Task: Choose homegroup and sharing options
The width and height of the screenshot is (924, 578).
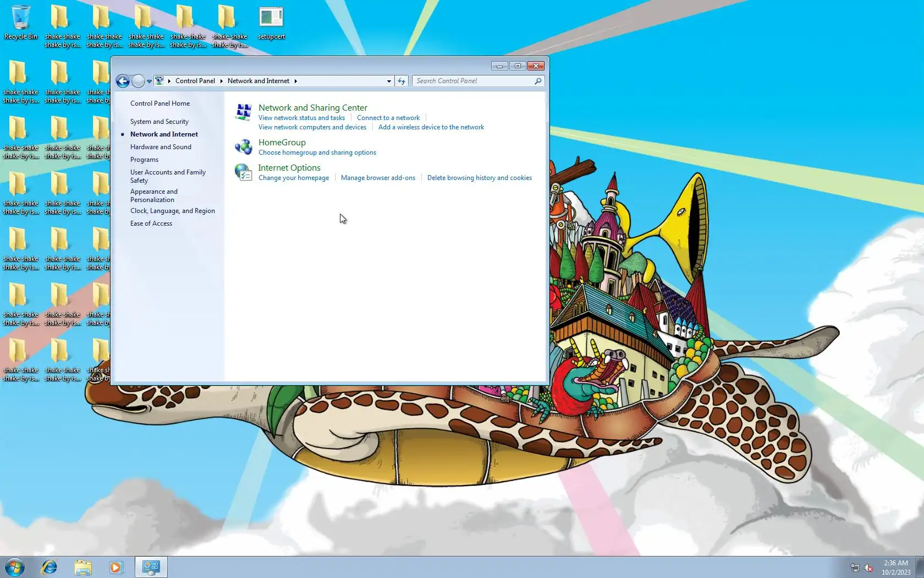Action: (317, 152)
